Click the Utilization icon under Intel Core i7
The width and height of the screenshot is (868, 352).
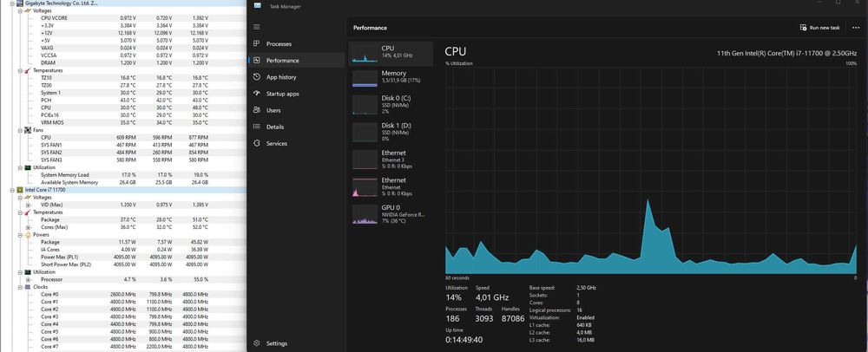(28, 272)
